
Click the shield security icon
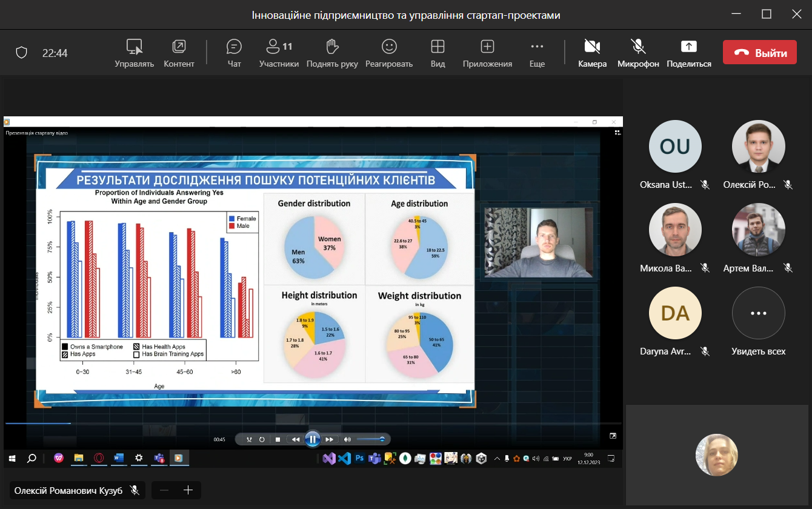click(x=22, y=53)
